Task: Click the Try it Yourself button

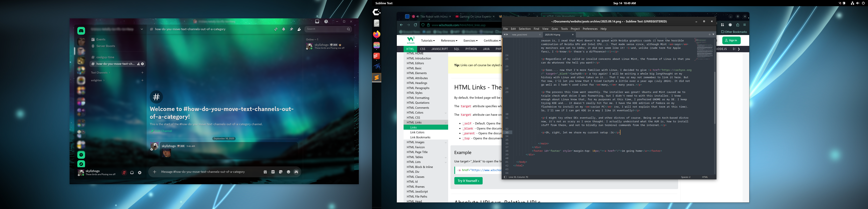Action: pos(468,181)
